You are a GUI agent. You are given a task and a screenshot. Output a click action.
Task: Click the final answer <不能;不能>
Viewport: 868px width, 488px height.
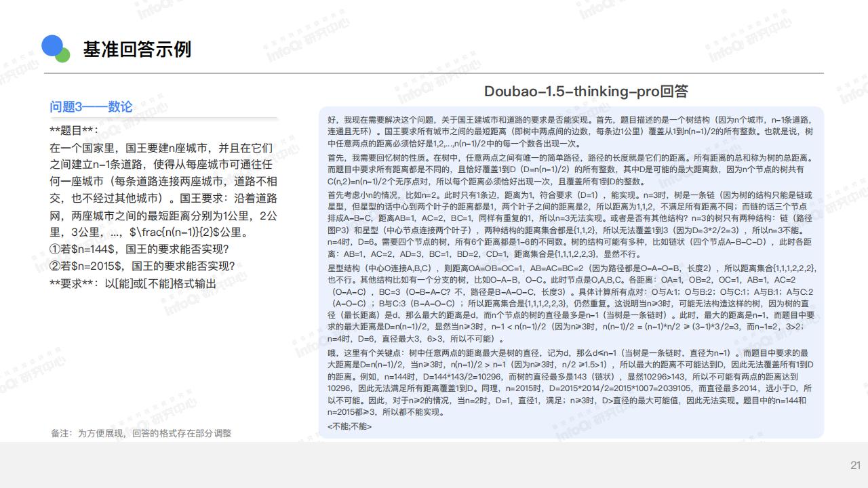[349, 426]
